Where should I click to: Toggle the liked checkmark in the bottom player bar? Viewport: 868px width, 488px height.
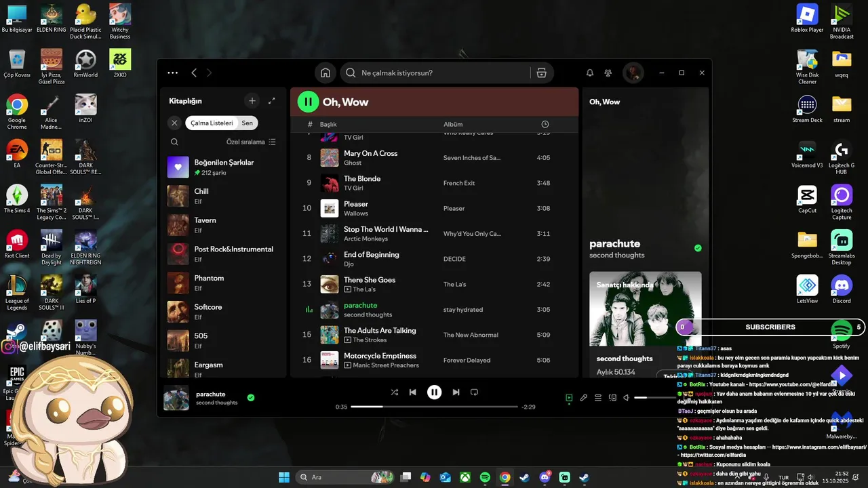tap(251, 398)
